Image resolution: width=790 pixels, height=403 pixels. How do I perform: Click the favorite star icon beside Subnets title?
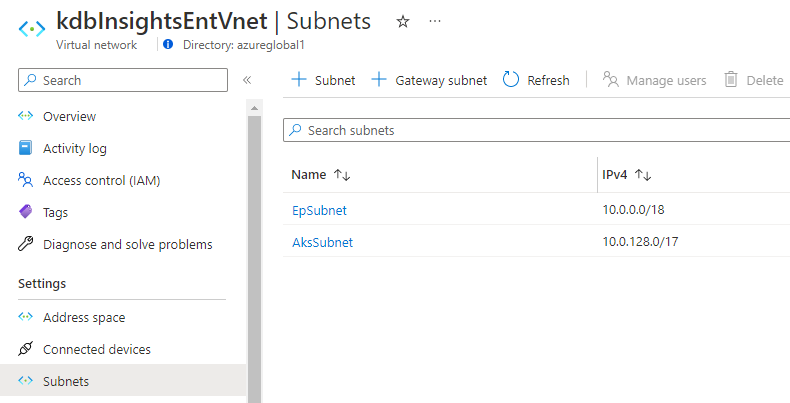(403, 21)
